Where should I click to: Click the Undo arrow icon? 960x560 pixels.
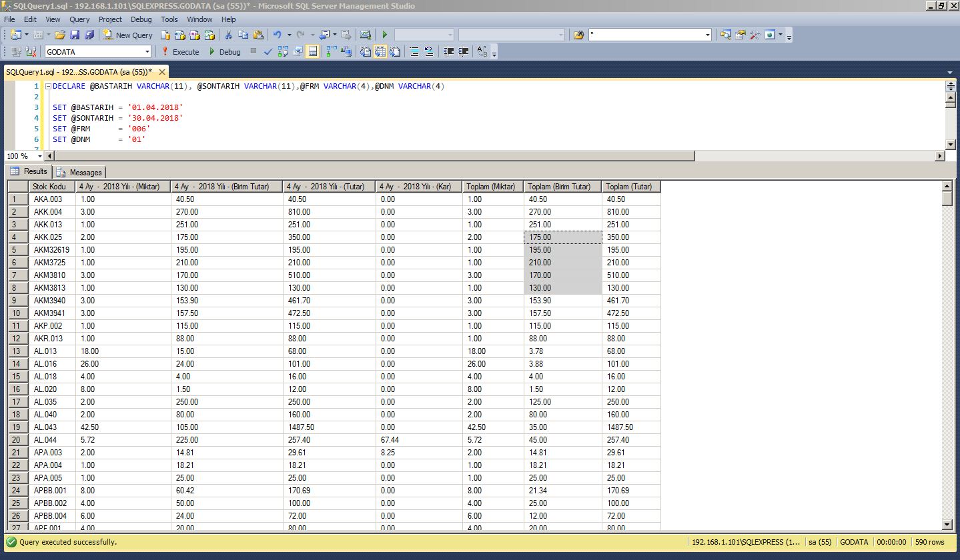click(x=278, y=35)
